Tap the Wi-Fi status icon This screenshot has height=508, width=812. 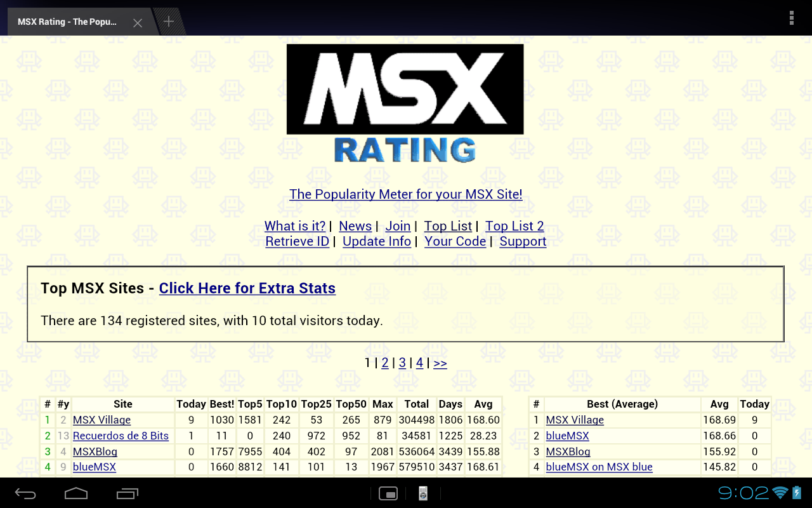click(781, 493)
